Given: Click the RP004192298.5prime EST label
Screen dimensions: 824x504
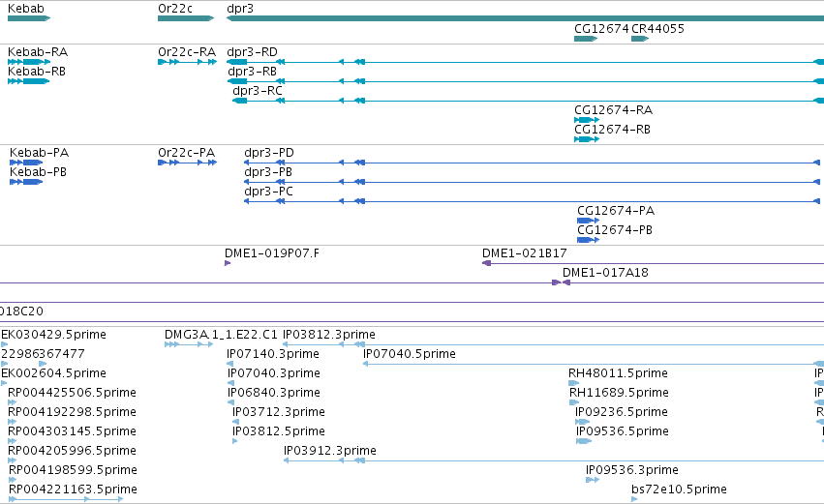Looking at the screenshot, I should click(x=72, y=413).
